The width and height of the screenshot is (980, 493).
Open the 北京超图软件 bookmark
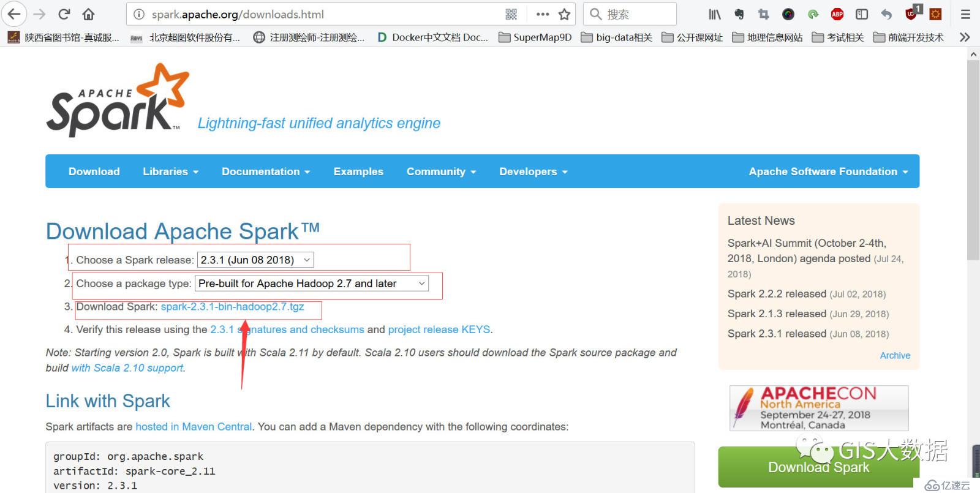click(185, 37)
